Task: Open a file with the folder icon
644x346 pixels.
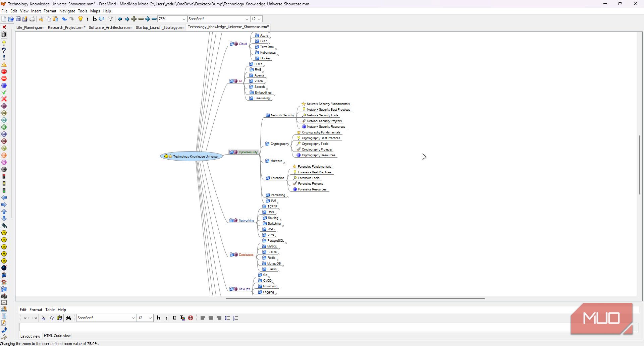Action: pyautogui.click(x=11, y=19)
